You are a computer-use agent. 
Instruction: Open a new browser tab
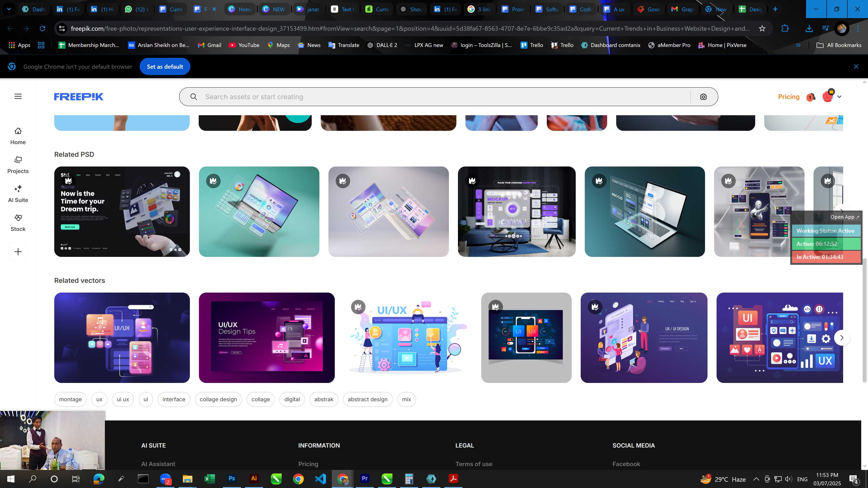pyautogui.click(x=775, y=9)
